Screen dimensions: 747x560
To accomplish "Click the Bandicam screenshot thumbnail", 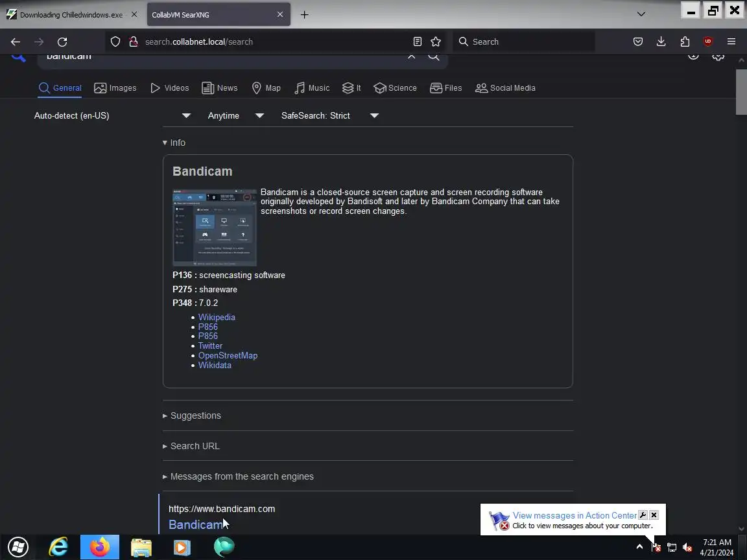I will click(x=215, y=227).
